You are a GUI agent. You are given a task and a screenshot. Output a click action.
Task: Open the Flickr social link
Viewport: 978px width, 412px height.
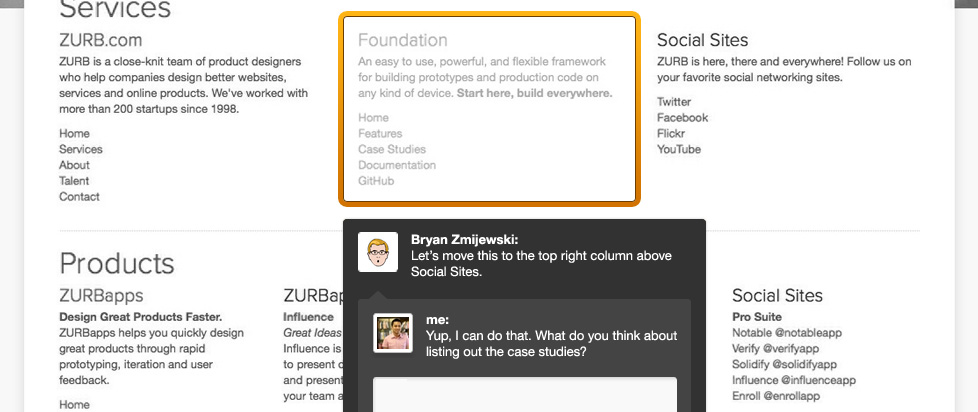coord(672,133)
